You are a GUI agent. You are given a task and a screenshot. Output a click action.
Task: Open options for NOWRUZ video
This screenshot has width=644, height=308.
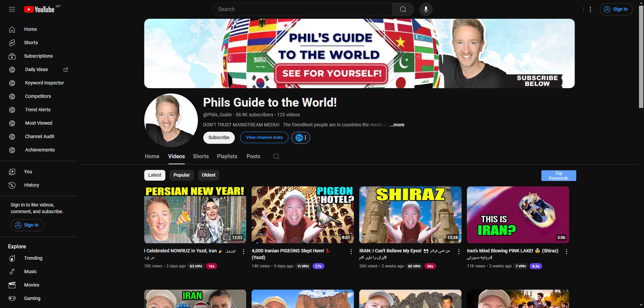(x=244, y=252)
